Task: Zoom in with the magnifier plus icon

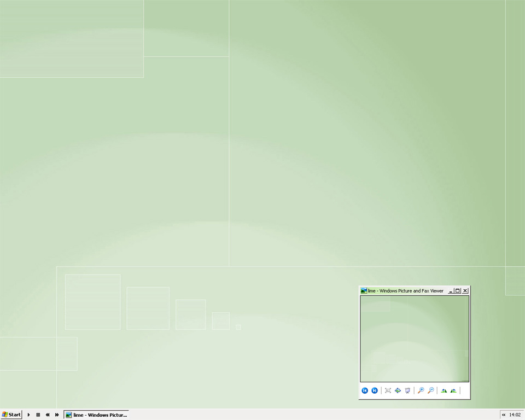Action: 421,390
